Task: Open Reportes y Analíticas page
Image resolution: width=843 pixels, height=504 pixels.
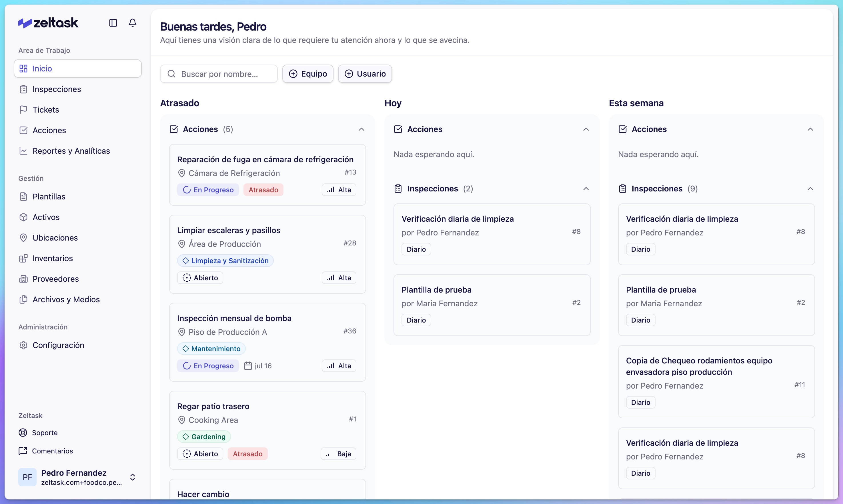Action: pyautogui.click(x=71, y=151)
